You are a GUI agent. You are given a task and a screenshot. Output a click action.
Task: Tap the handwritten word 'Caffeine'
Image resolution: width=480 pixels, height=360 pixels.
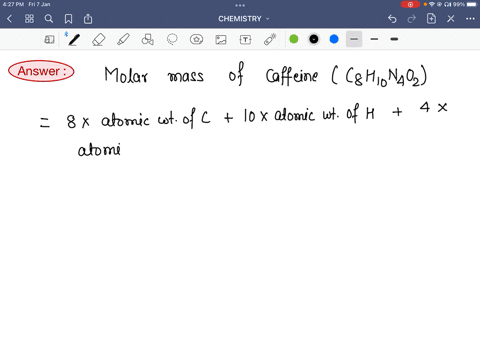pyautogui.click(x=292, y=75)
